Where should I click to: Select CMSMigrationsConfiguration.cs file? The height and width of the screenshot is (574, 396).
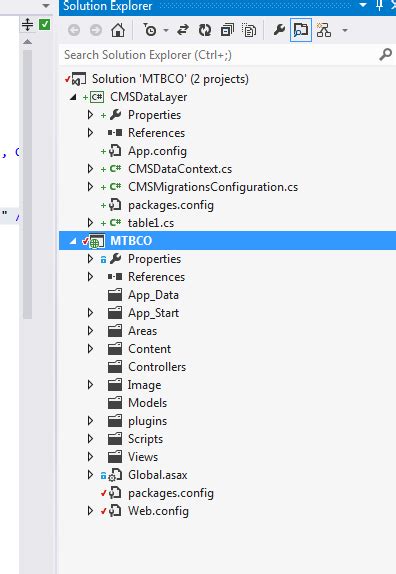[213, 187]
